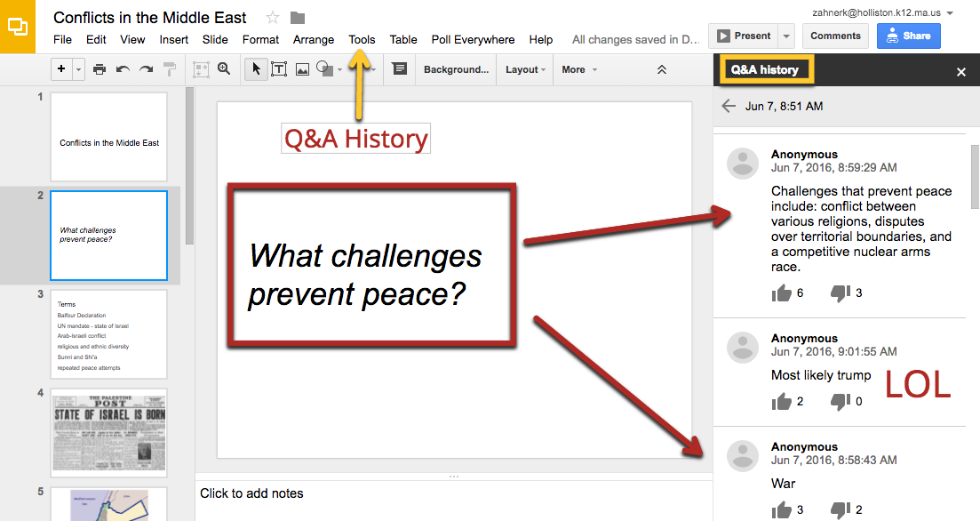Screen dimensions: 980x521
Task: Insert an image using the picture icon
Action: pyautogui.click(x=302, y=69)
